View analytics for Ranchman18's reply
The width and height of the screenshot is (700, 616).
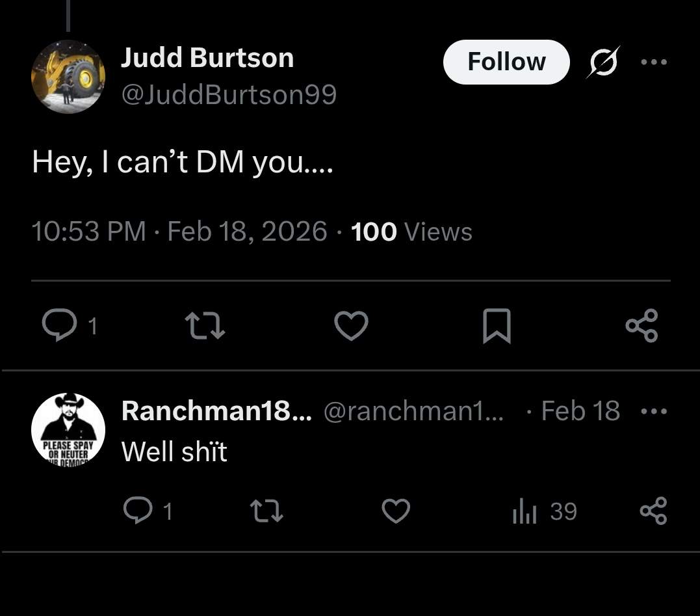(544, 511)
